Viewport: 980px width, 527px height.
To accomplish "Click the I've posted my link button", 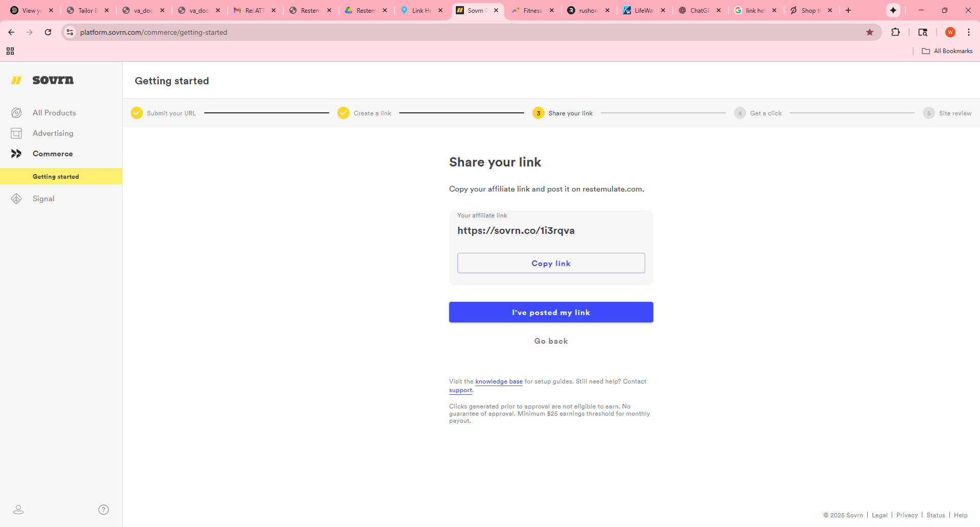I will tap(551, 312).
